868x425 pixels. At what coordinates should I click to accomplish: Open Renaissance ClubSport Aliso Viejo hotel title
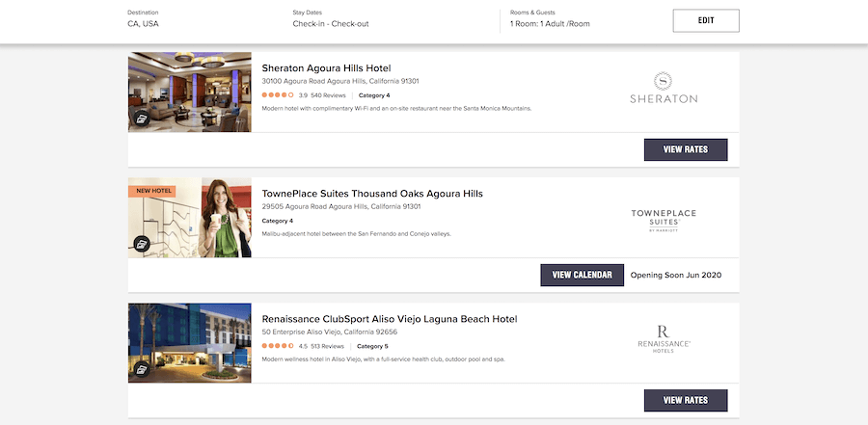pos(390,319)
